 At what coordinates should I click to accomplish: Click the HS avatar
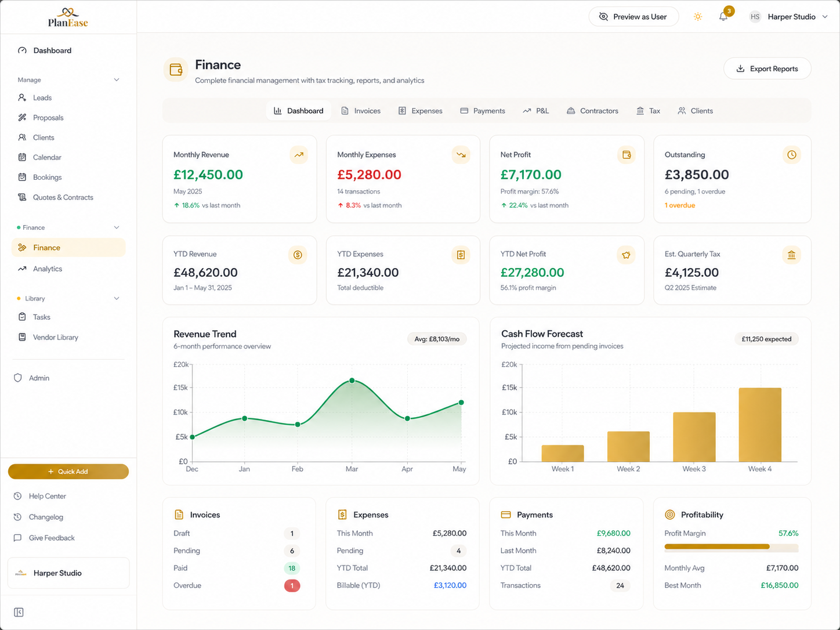pos(755,17)
